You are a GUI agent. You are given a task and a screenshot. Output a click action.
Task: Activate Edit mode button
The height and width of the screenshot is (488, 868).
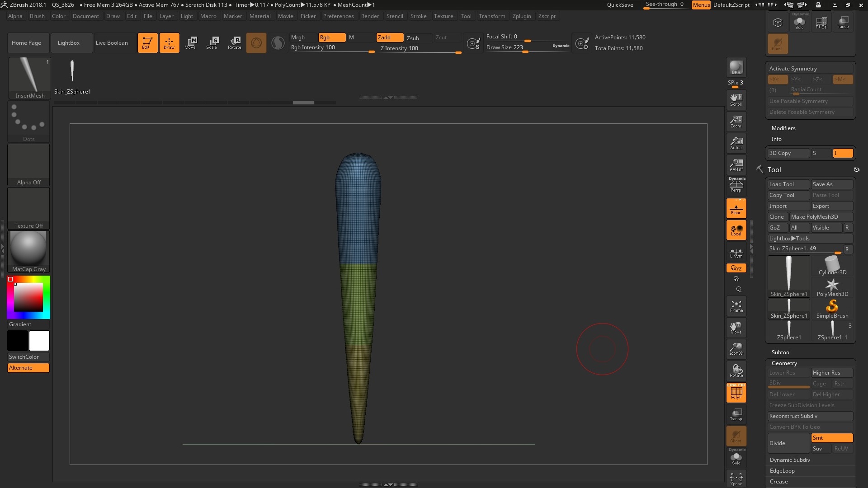point(147,43)
